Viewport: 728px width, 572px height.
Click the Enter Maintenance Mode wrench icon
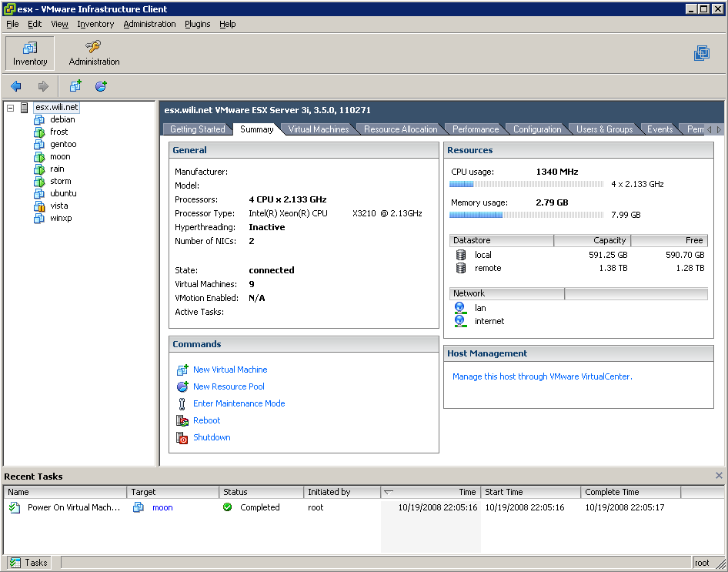182,403
